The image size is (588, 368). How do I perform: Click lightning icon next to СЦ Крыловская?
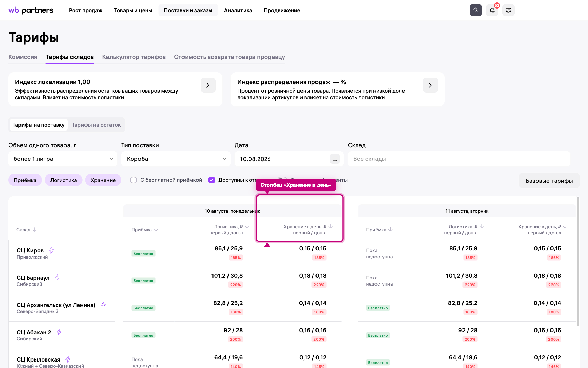pos(68,359)
